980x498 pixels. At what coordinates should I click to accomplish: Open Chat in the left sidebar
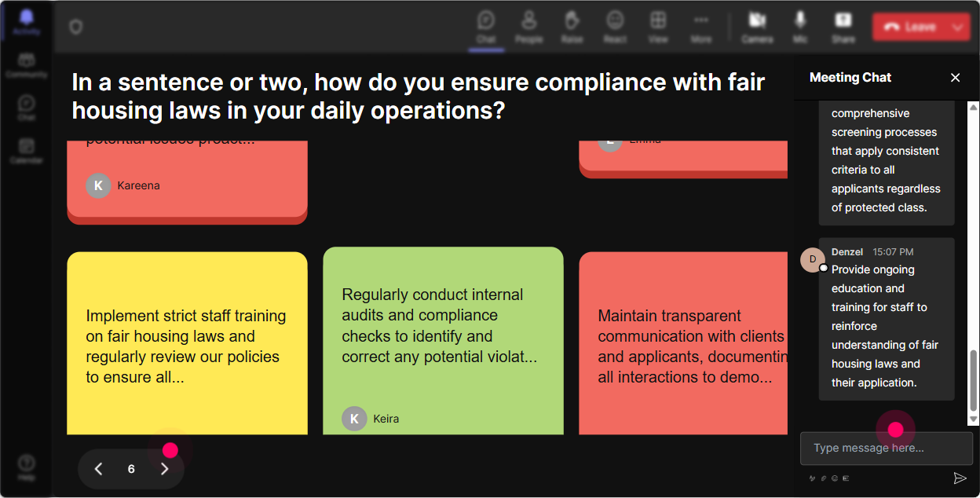[x=27, y=108]
